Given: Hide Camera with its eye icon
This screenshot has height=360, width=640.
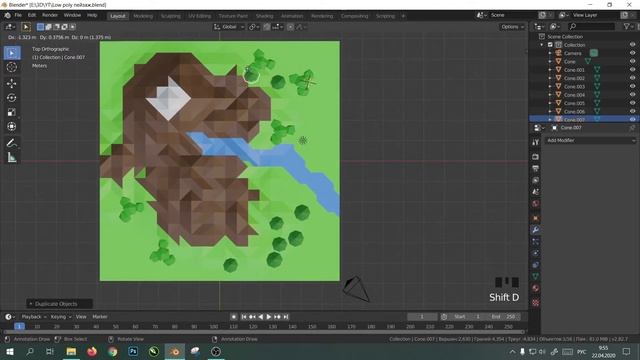Looking at the screenshot, I should click(632, 53).
